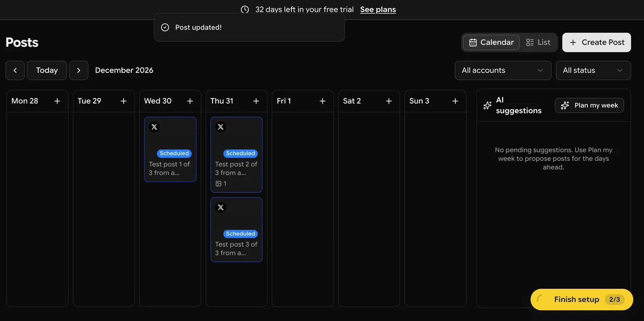Add a post on Thu 31

coord(256,101)
